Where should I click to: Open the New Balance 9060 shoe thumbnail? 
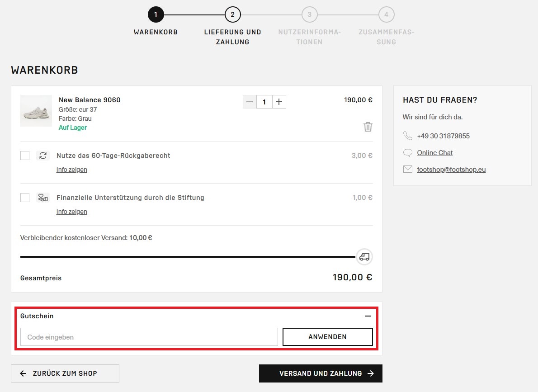(x=36, y=111)
